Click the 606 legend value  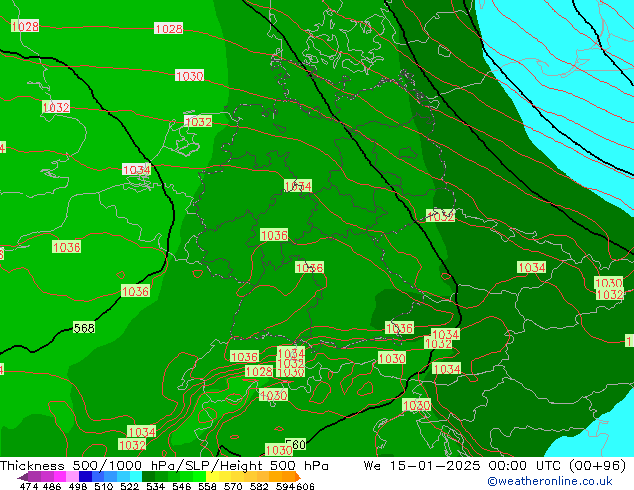pos(304,486)
